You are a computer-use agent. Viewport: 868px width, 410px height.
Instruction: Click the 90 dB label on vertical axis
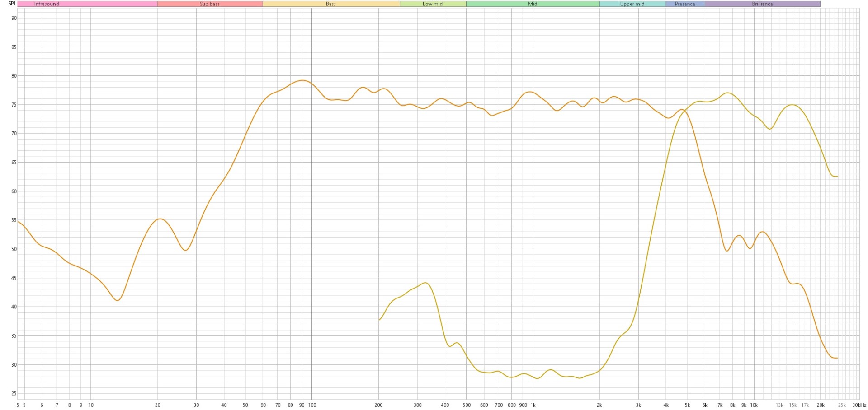click(x=14, y=19)
